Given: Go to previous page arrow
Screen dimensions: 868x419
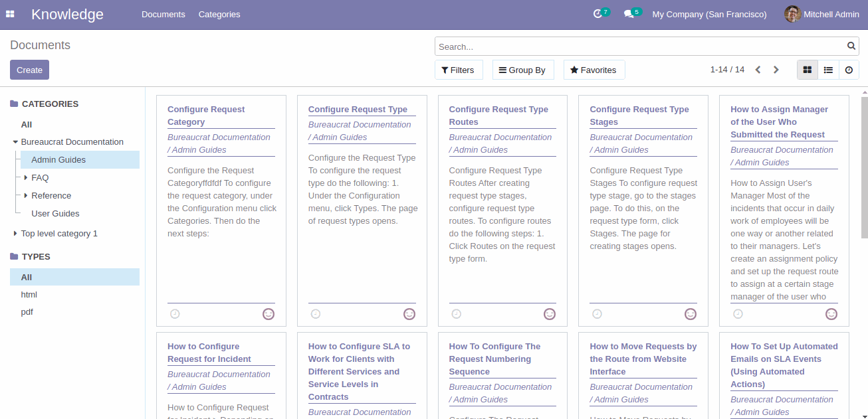Looking at the screenshot, I should [758, 70].
